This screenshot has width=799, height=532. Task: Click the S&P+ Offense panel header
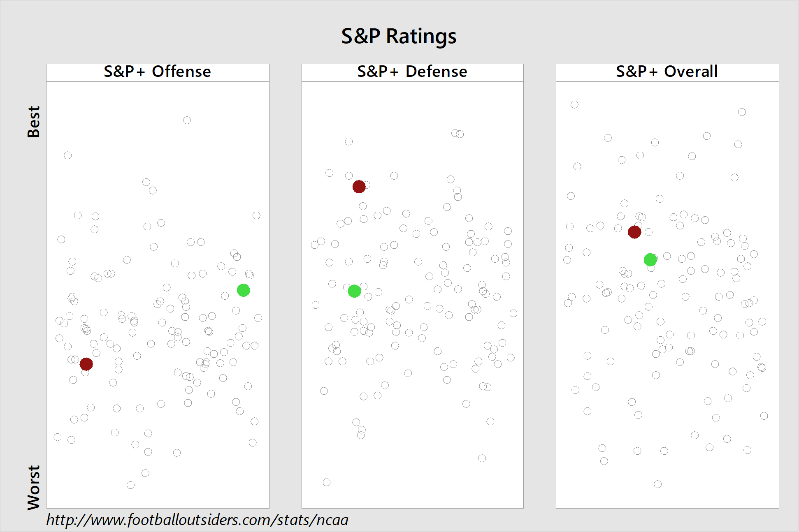158,72
